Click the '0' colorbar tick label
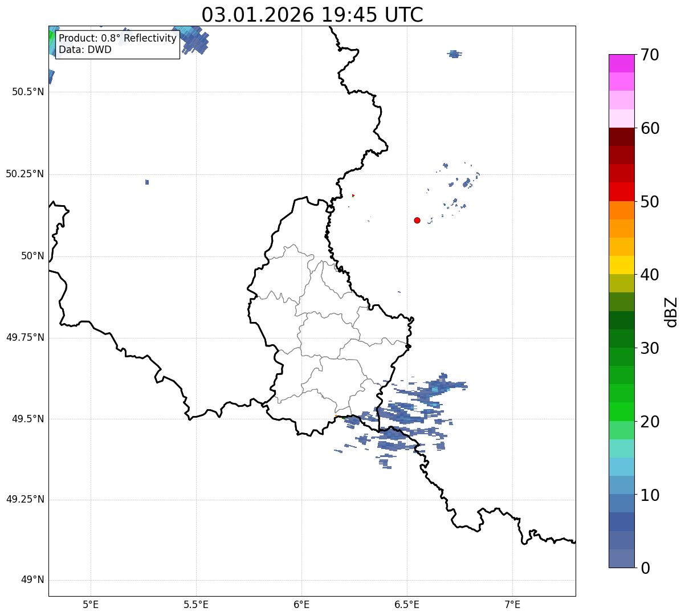 [646, 568]
